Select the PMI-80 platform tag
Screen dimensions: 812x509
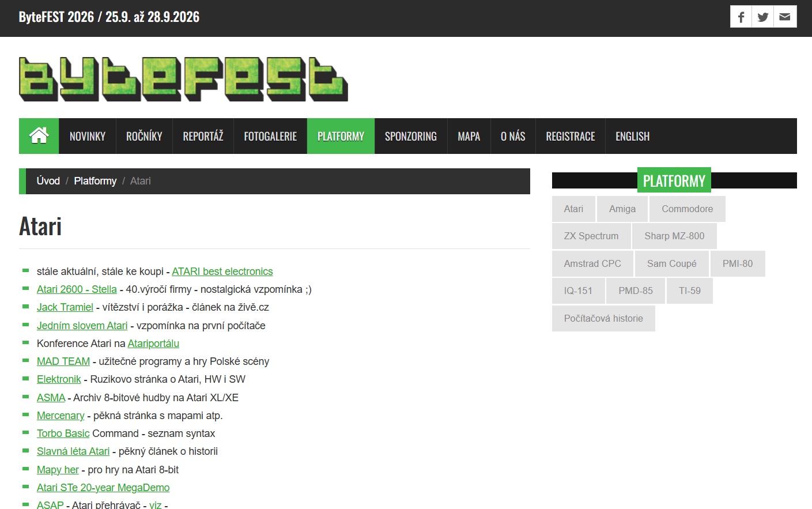pos(738,263)
